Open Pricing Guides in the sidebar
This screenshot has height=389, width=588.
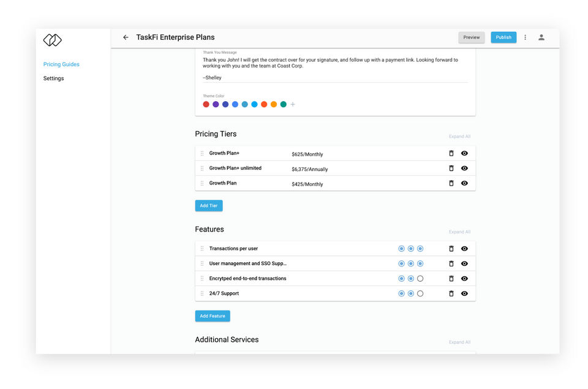click(x=61, y=64)
